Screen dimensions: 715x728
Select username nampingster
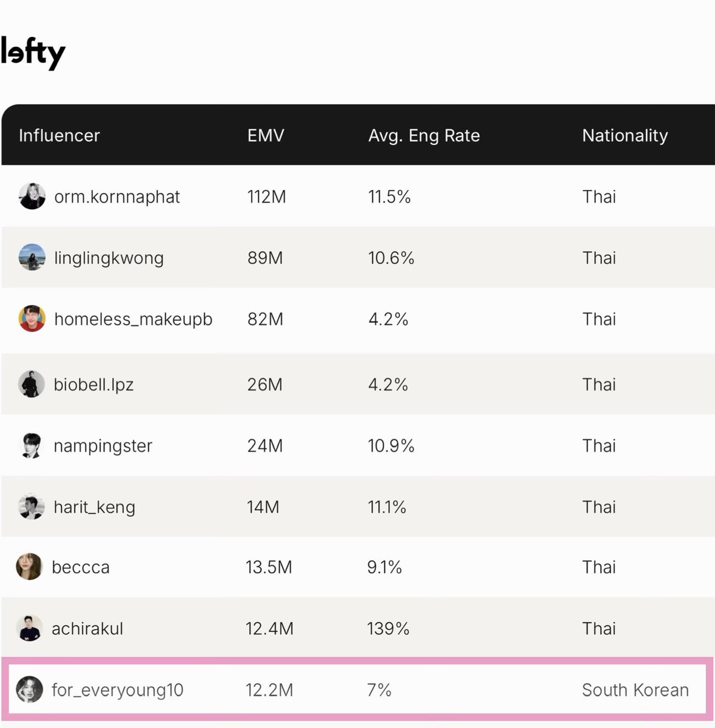tap(103, 446)
